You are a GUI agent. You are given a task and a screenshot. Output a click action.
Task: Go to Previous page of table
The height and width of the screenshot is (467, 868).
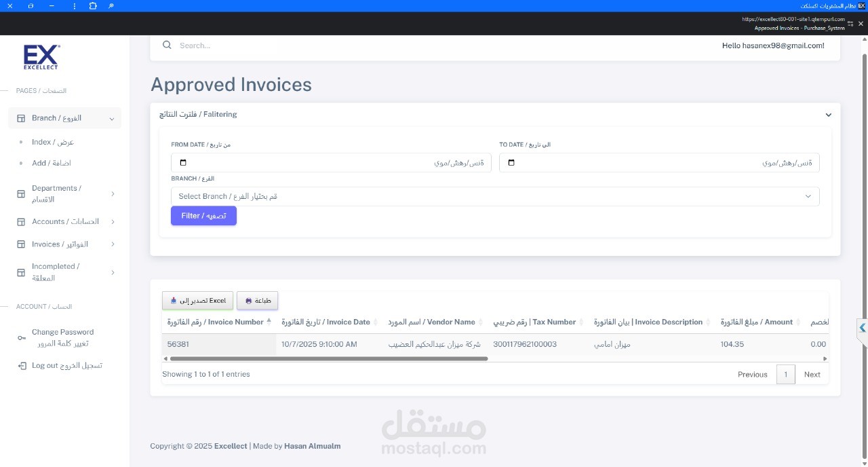click(x=753, y=375)
